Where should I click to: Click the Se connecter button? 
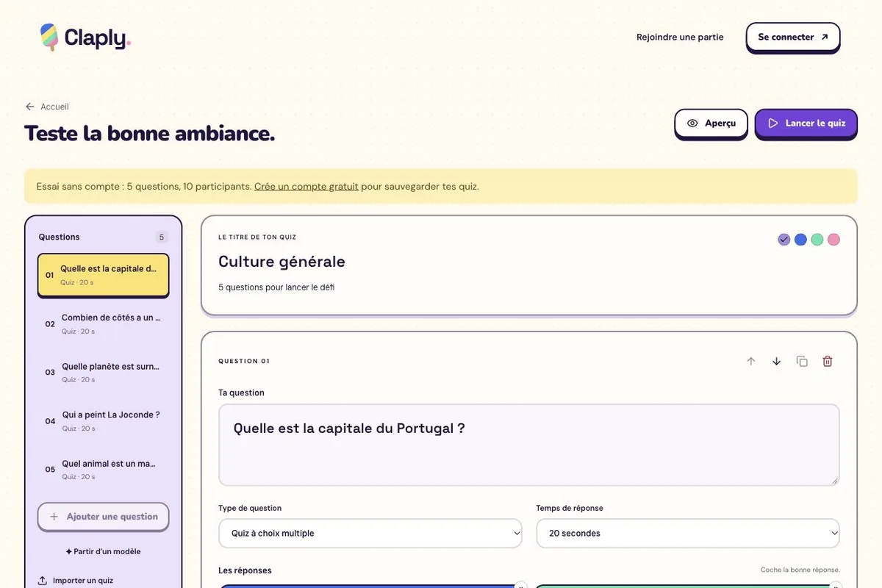pos(793,37)
